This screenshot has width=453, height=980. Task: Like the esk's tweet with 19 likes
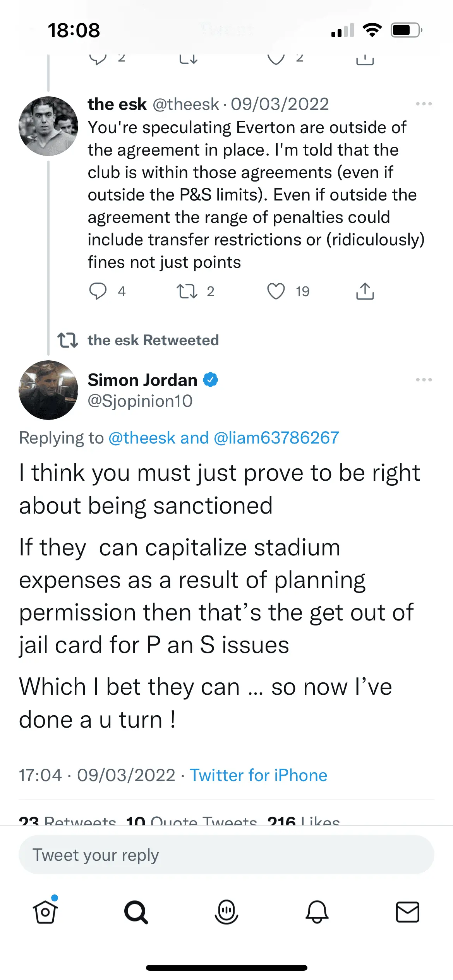pos(276,291)
